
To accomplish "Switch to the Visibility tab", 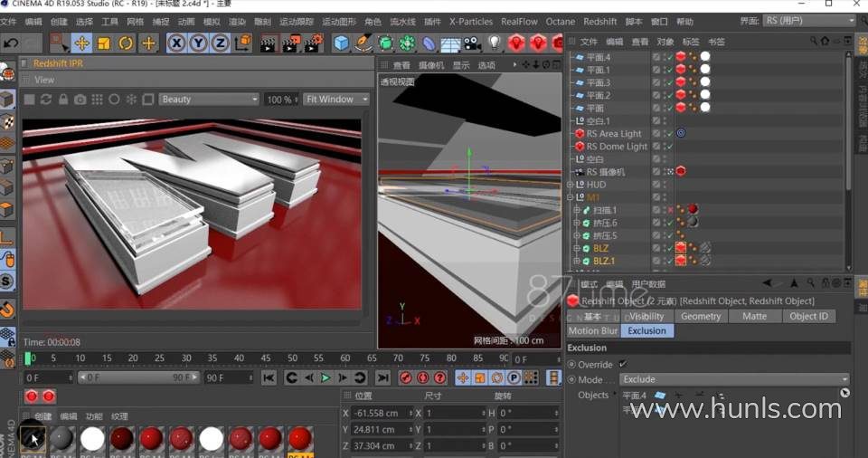I will point(646,316).
